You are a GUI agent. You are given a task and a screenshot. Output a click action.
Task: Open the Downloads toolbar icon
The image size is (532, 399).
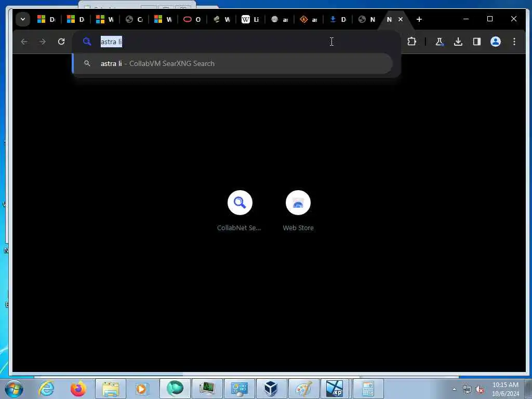coord(458,42)
